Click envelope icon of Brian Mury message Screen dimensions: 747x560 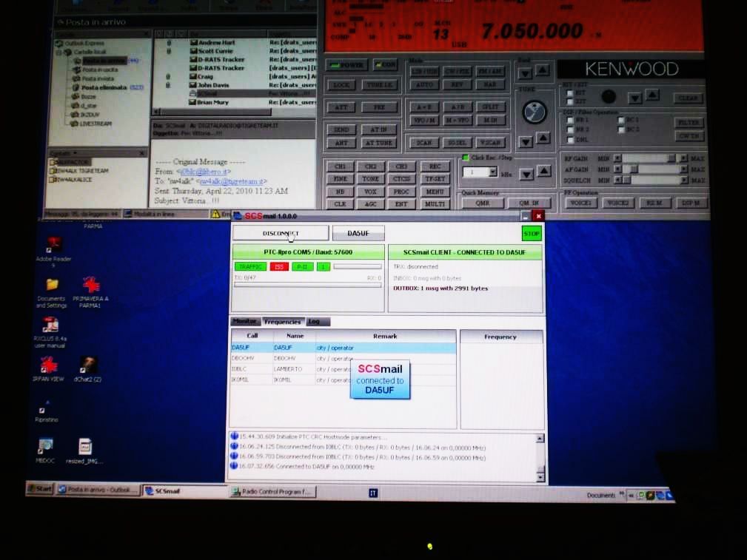tap(193, 102)
